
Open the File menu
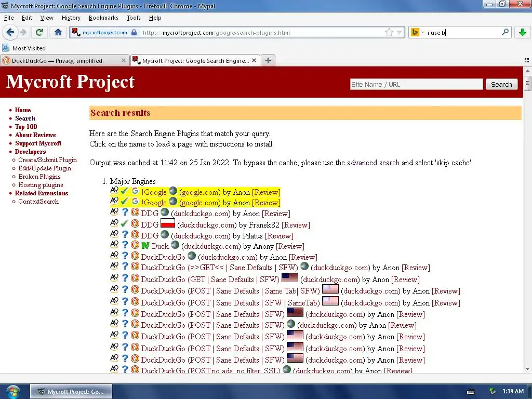[9, 18]
